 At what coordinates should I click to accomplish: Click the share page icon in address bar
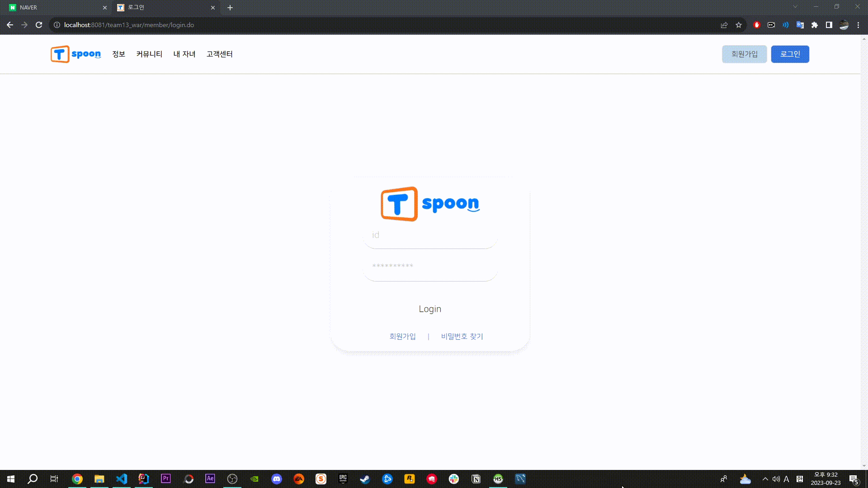724,25
